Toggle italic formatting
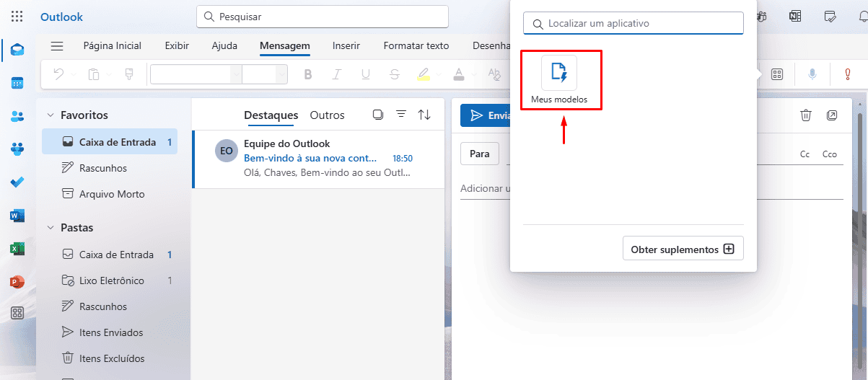This screenshot has width=868, height=380. pyautogui.click(x=336, y=74)
